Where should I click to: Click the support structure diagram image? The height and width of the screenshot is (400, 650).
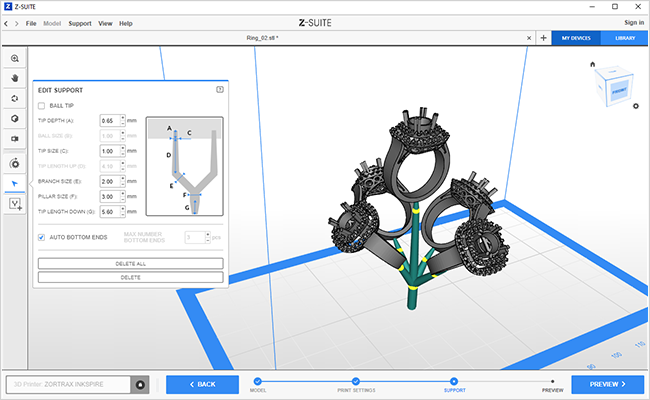[184, 166]
